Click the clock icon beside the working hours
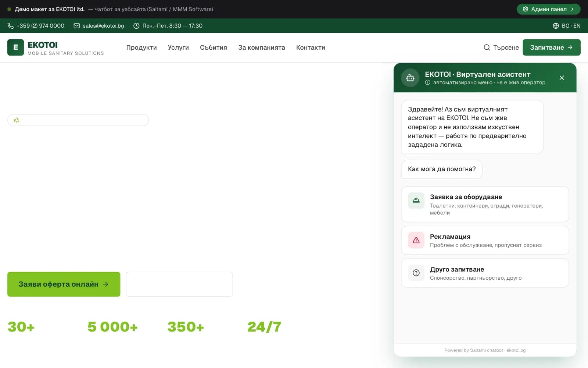The image size is (588, 368). pyautogui.click(x=136, y=26)
